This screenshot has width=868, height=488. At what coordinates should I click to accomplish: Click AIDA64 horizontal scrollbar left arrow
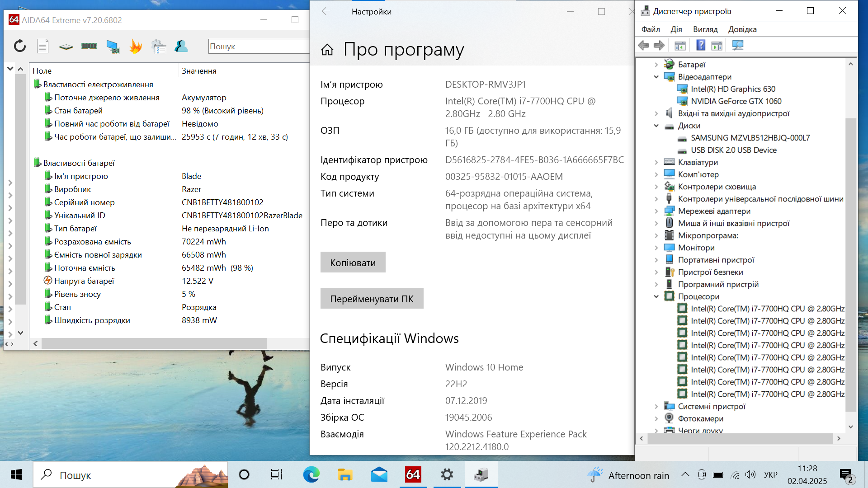coord(36,344)
